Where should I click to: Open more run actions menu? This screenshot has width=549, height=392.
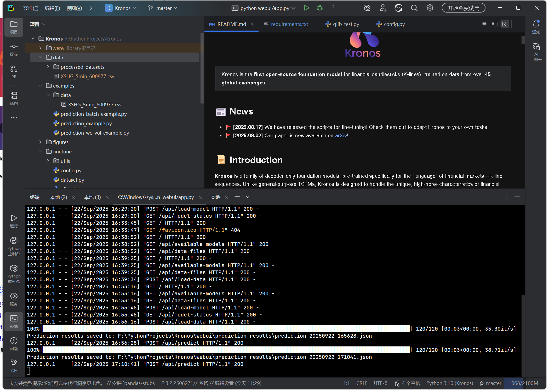tap(333, 8)
